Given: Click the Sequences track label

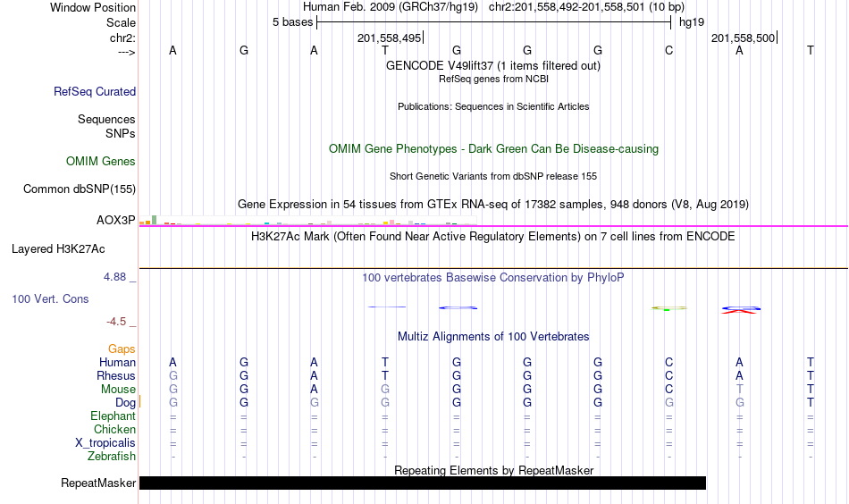Looking at the screenshot, I should [x=106, y=119].
